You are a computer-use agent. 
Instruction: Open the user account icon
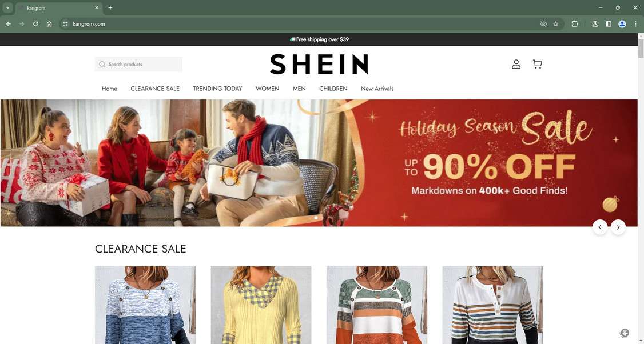click(516, 64)
